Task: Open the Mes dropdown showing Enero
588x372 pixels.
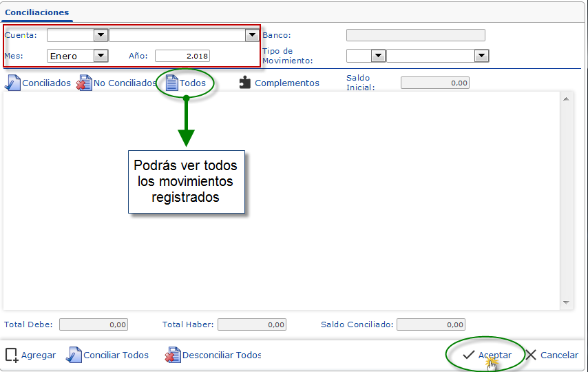Action: (78, 56)
